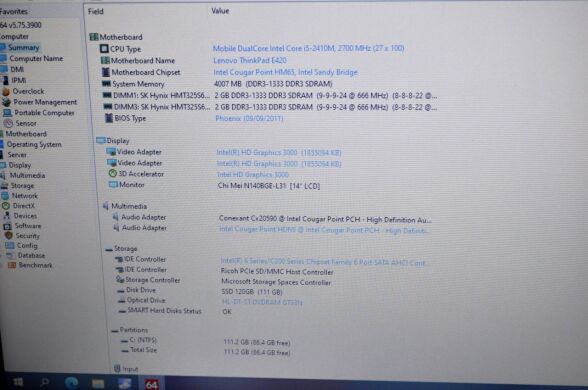The width and height of the screenshot is (588, 390).
Task: Select the Motherboard category in sidebar
Action: point(26,134)
